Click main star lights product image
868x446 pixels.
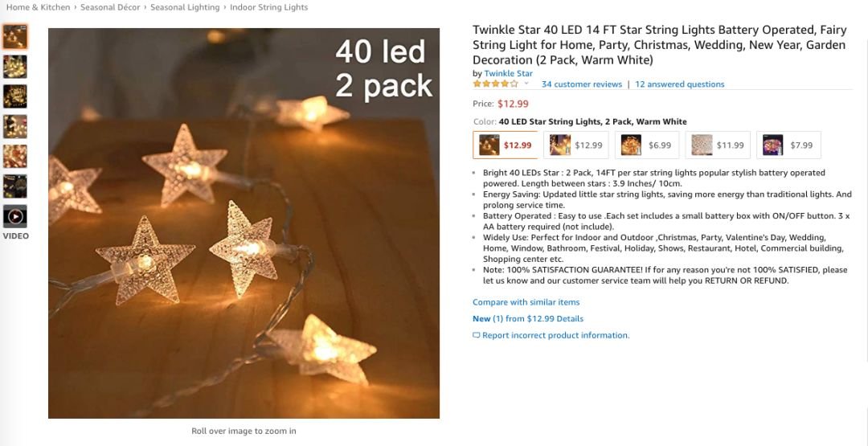point(244,223)
